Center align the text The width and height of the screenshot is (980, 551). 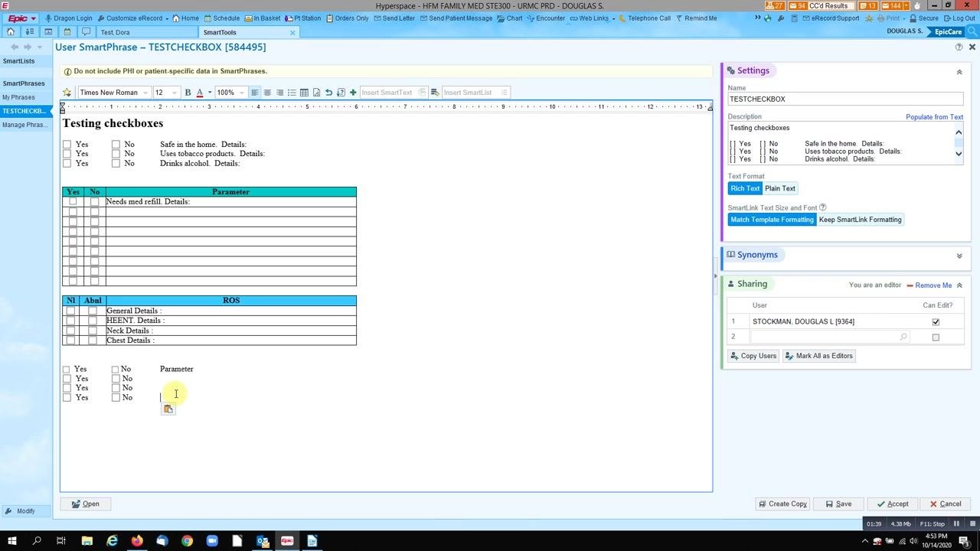point(267,93)
